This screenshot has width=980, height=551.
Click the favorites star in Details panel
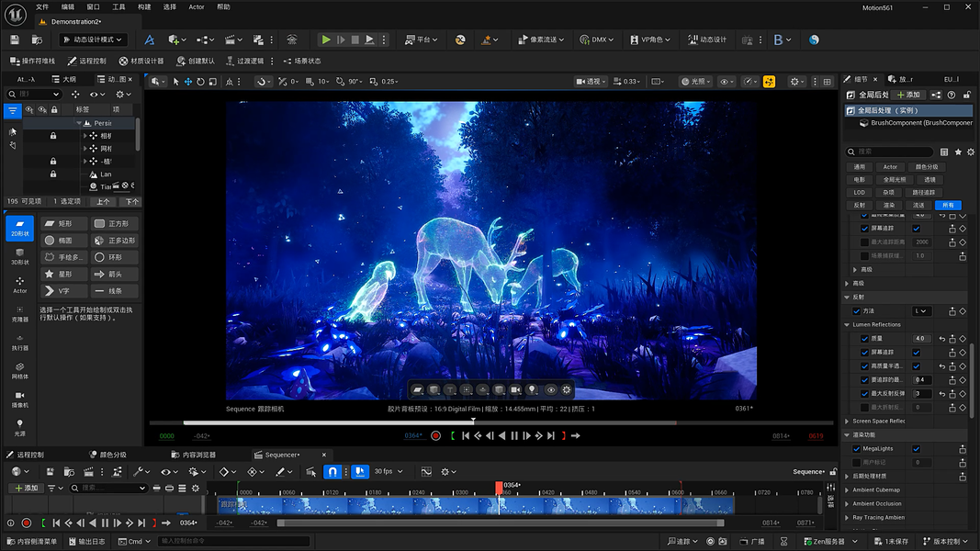[958, 152]
